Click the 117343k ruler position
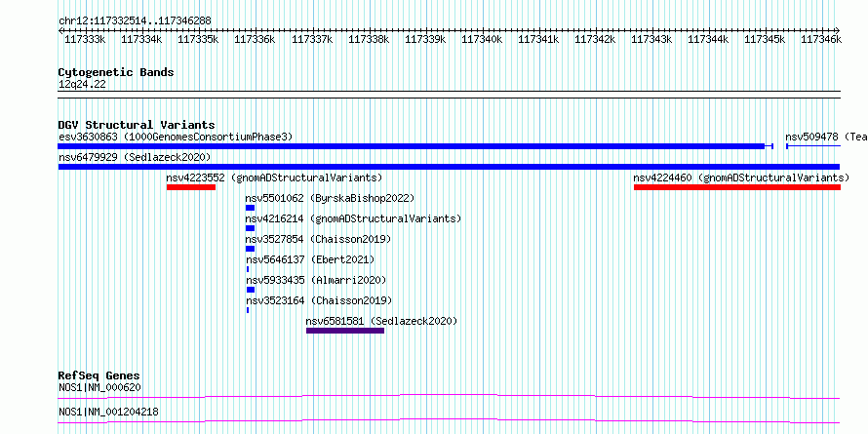The image size is (868, 434). 651,39
